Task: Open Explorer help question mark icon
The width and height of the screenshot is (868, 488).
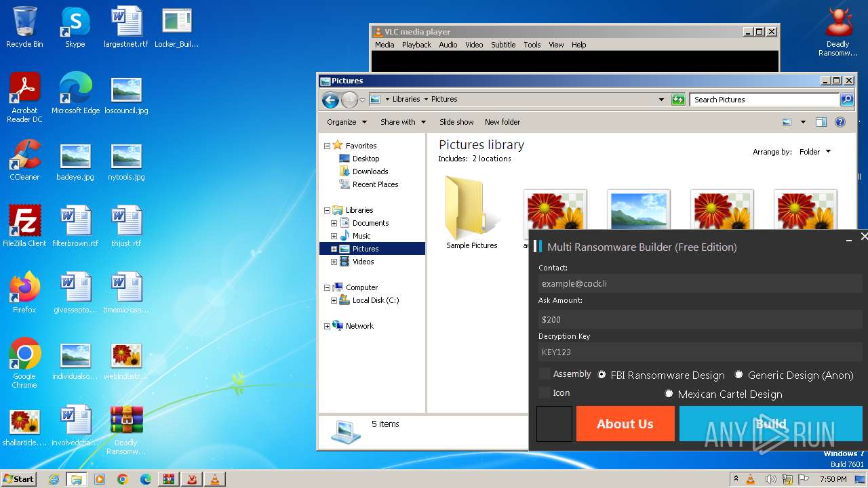Action: (840, 122)
